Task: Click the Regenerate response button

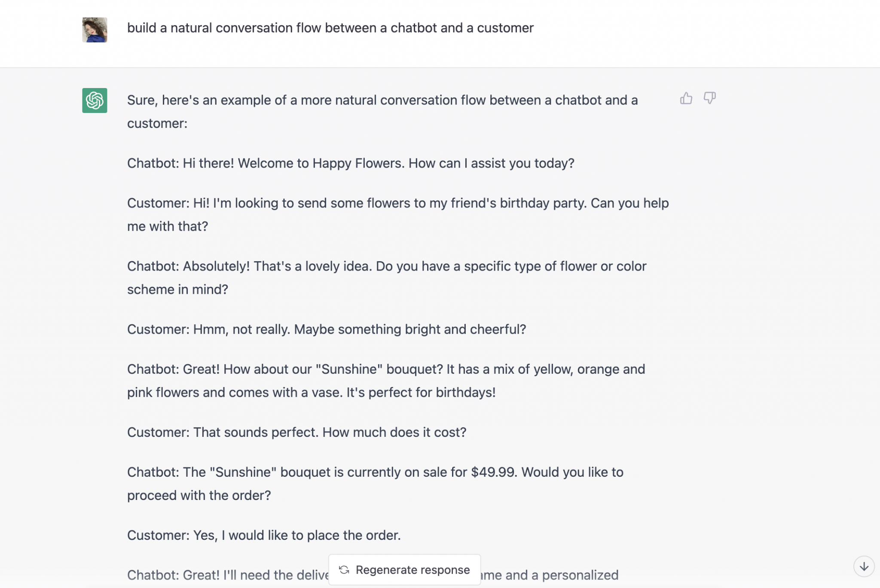Action: coord(404,570)
